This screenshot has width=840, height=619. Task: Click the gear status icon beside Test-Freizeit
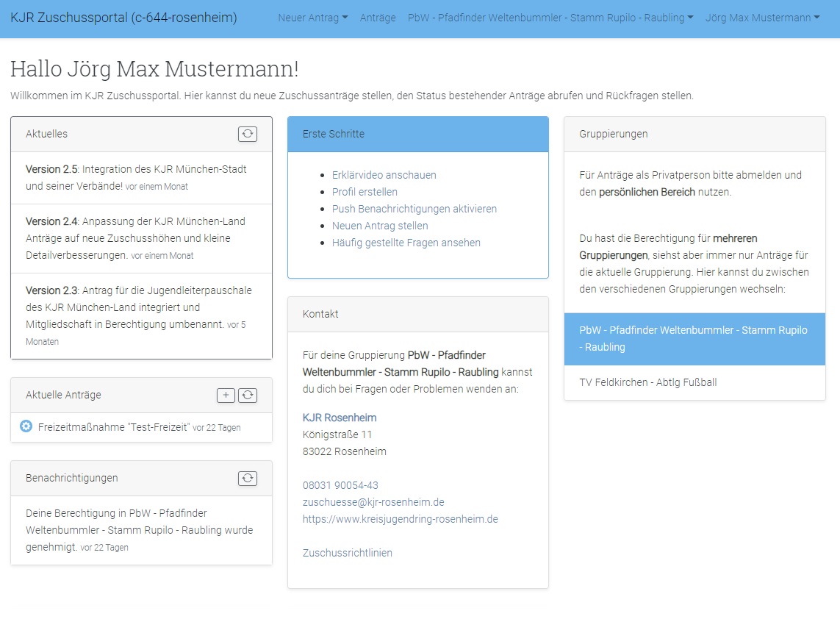[x=26, y=426]
